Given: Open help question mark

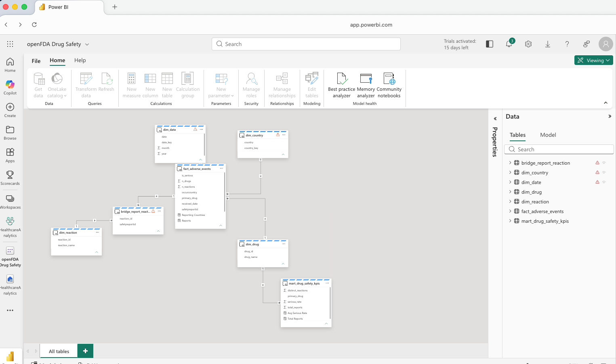Looking at the screenshot, I should click(567, 44).
